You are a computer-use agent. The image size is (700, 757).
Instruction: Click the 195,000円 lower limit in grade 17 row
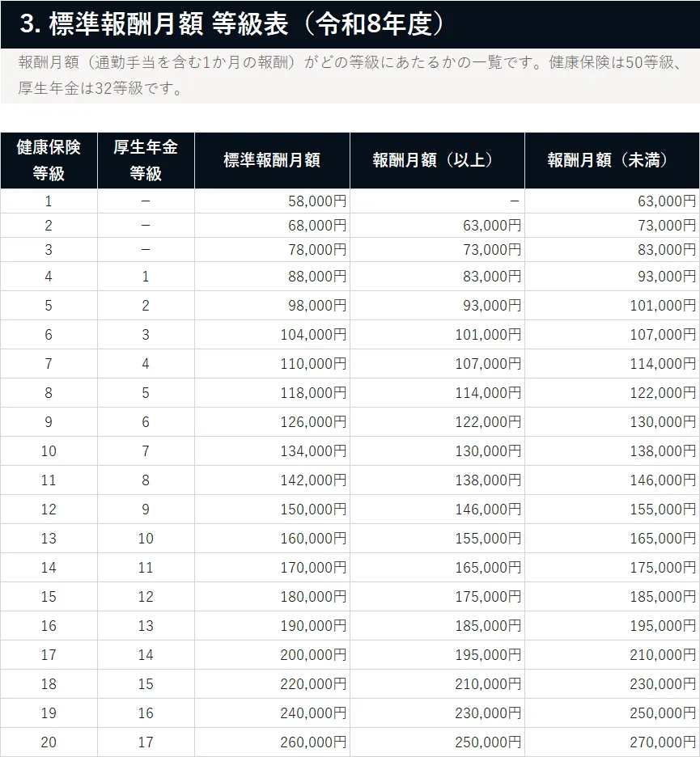pyautogui.click(x=437, y=654)
